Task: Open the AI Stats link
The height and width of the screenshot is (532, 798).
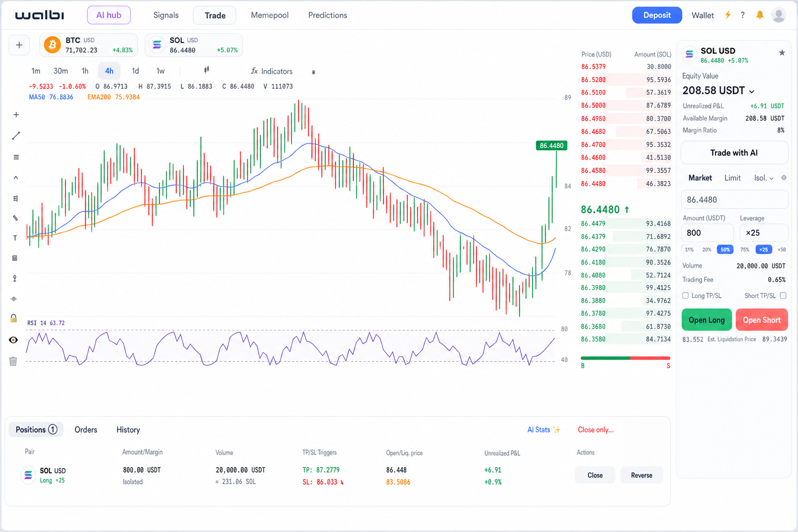Action: 539,430
